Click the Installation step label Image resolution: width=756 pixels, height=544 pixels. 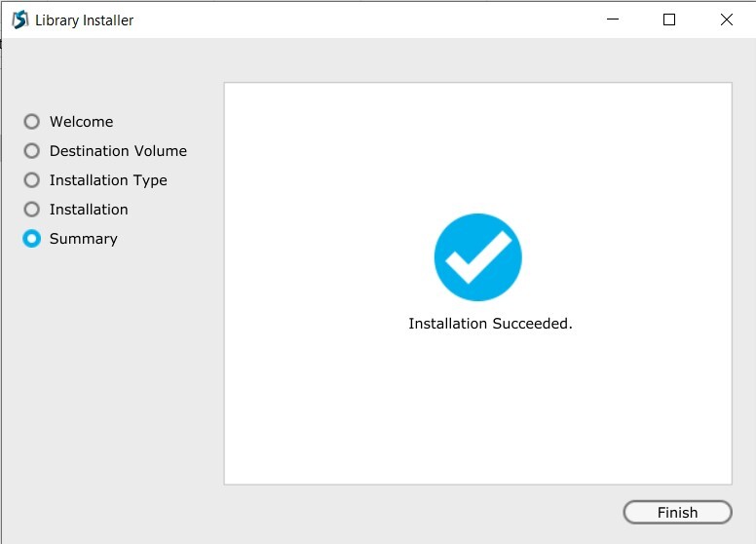coord(89,210)
